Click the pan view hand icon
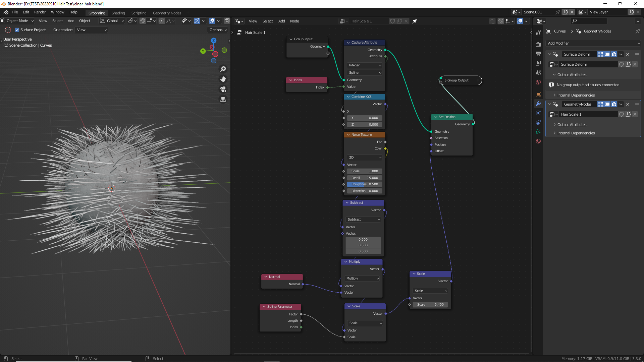Screen dimensions: 644x362 [223, 79]
